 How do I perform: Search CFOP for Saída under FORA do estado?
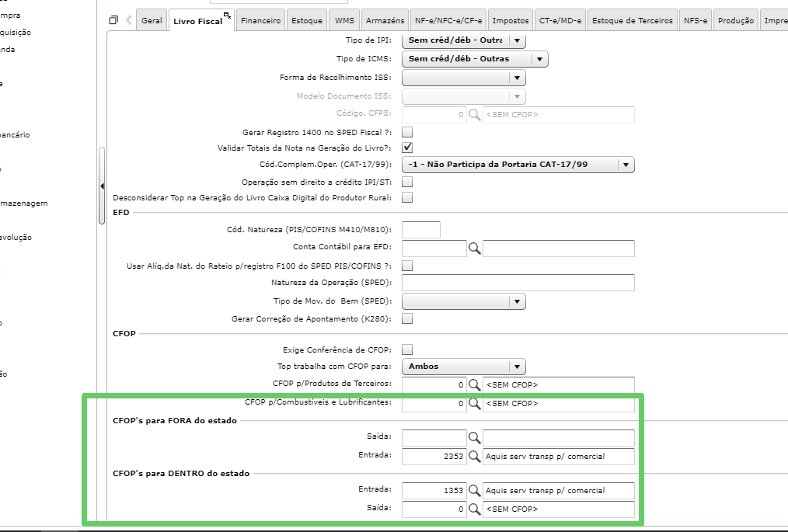point(474,437)
